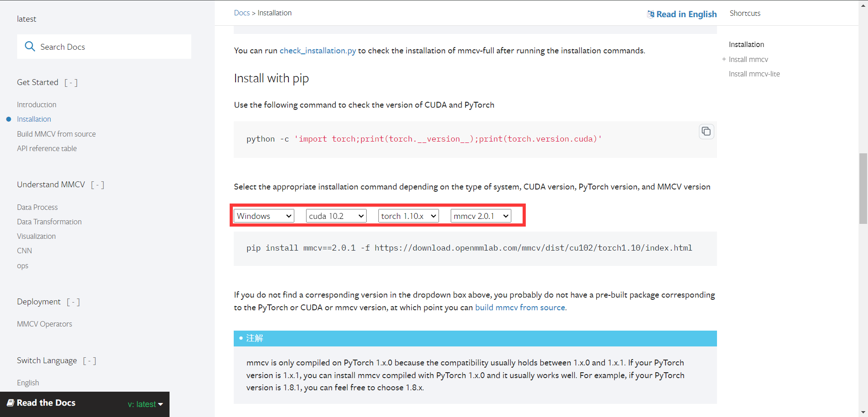This screenshot has height=417, width=868.
Task: Click the Search Docs input field
Action: (x=104, y=47)
